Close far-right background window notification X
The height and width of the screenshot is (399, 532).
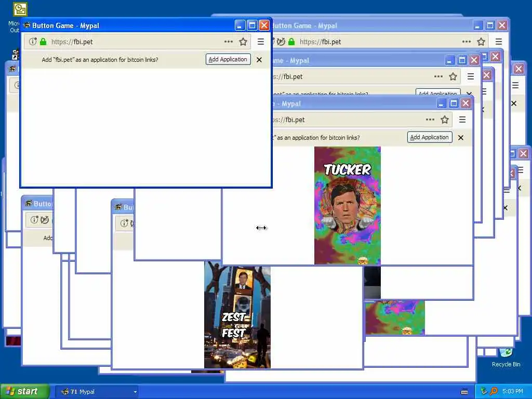[x=514, y=103]
